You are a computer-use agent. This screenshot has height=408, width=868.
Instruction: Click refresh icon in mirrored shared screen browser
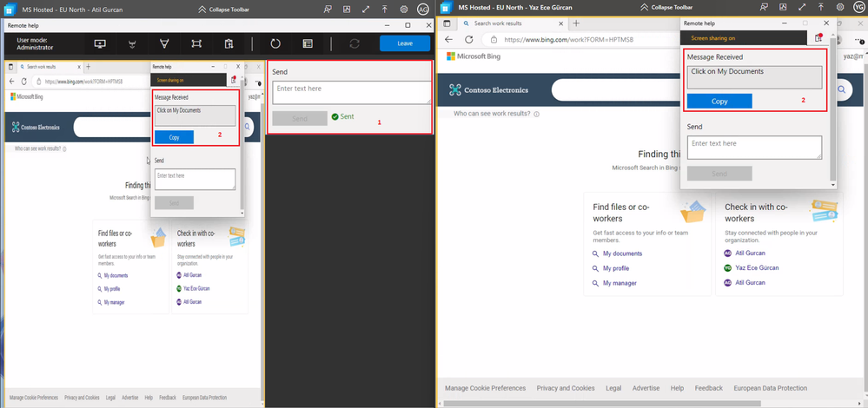(23, 82)
